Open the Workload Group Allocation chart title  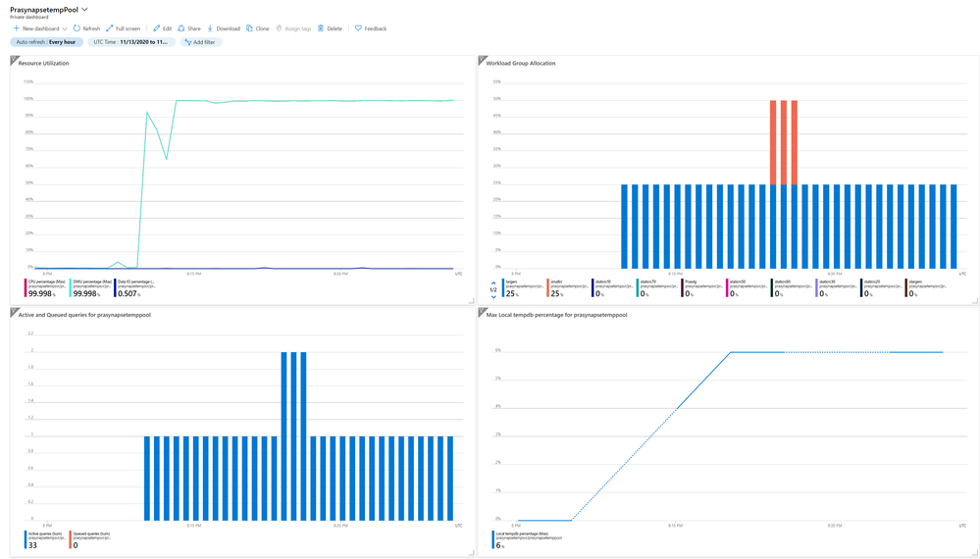pos(521,63)
